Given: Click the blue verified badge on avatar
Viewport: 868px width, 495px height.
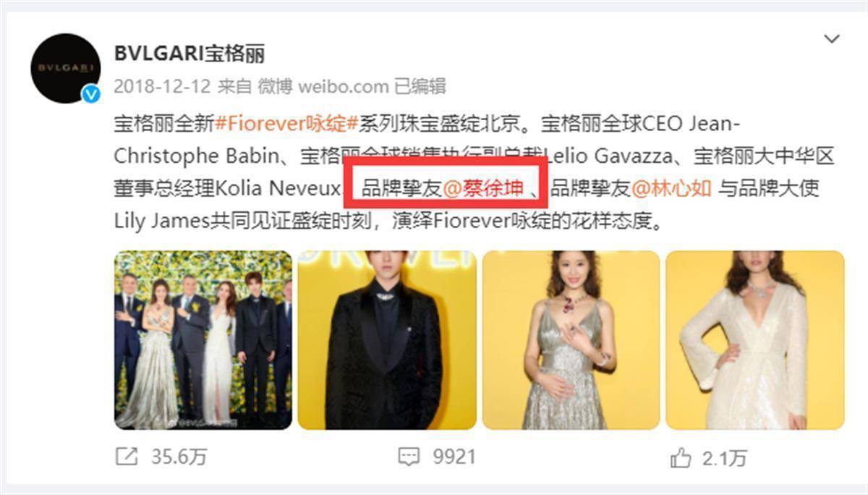Looking at the screenshot, I should coord(91,94).
